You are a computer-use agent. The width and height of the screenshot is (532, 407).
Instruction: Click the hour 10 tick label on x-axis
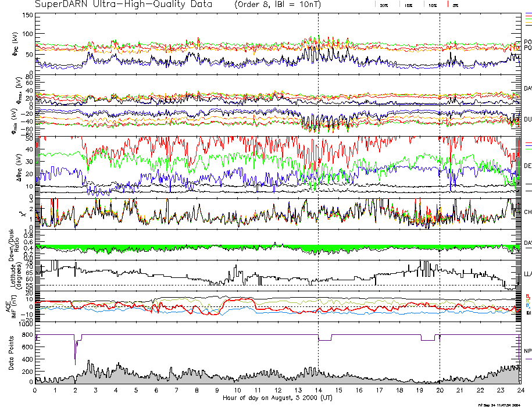237,391
